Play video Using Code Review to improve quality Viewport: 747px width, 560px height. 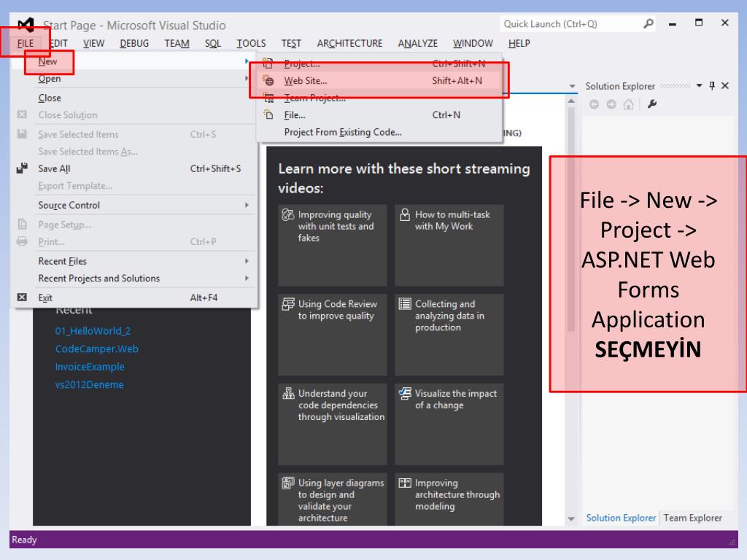[333, 335]
